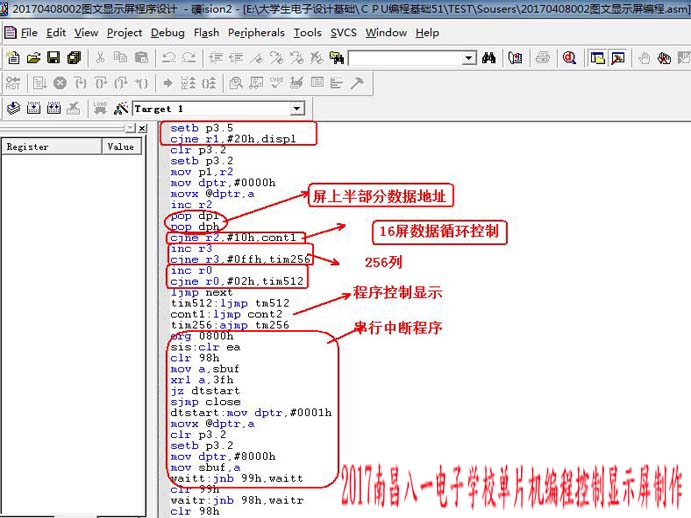
Task: Click the Rebuild All Target Files icon
Action: [54, 108]
